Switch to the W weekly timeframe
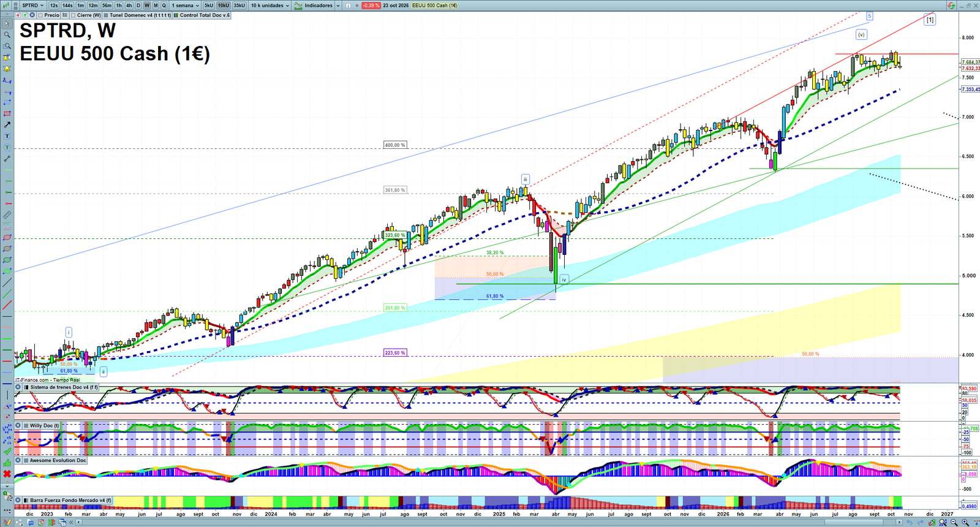 (147, 6)
